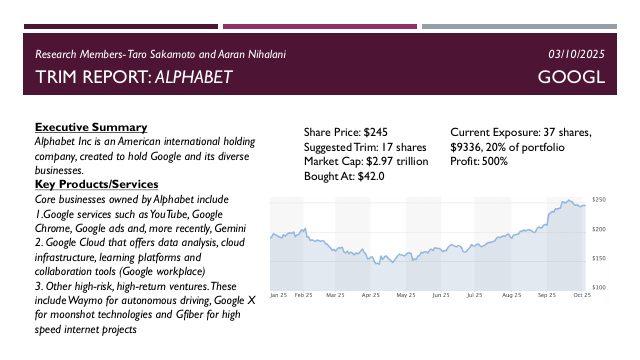
Task: Select the Executive Summary heading
Action: [x=91, y=127]
